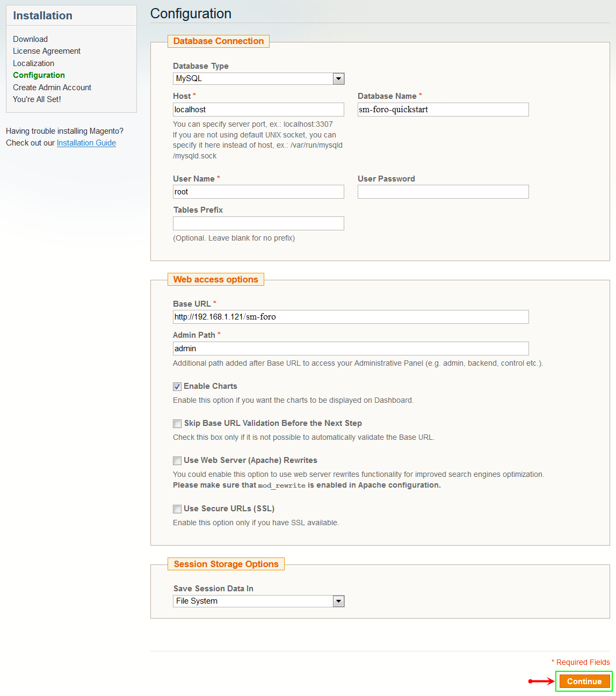This screenshot has width=616, height=696.
Task: Click into the Database Name field
Action: [x=443, y=110]
